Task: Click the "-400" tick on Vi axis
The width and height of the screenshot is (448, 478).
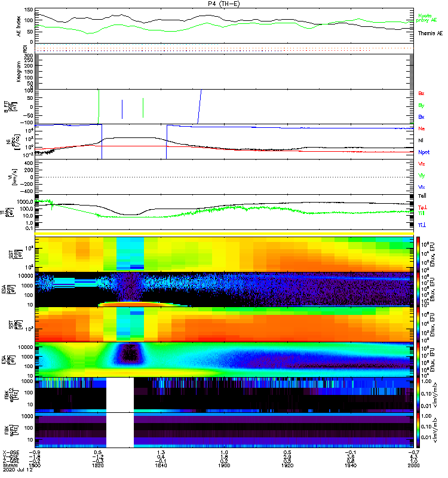Action: click(27, 191)
